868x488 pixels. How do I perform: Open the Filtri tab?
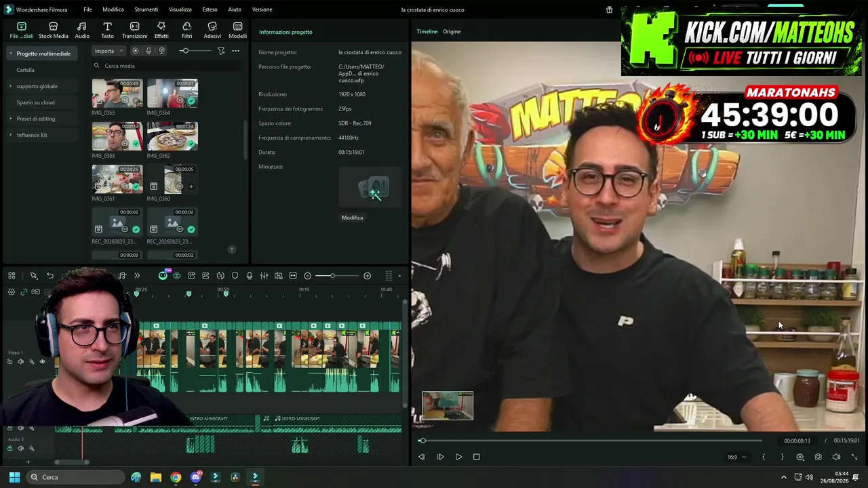186,30
